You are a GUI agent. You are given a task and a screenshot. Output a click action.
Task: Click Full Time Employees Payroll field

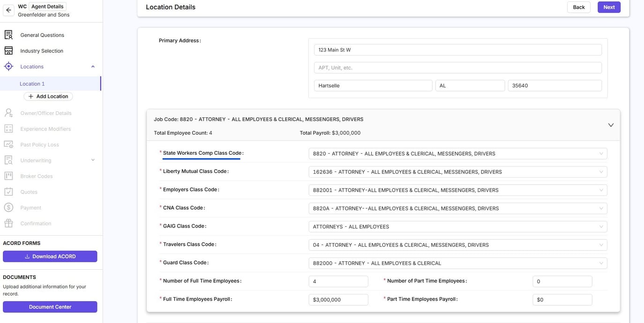coord(338,299)
